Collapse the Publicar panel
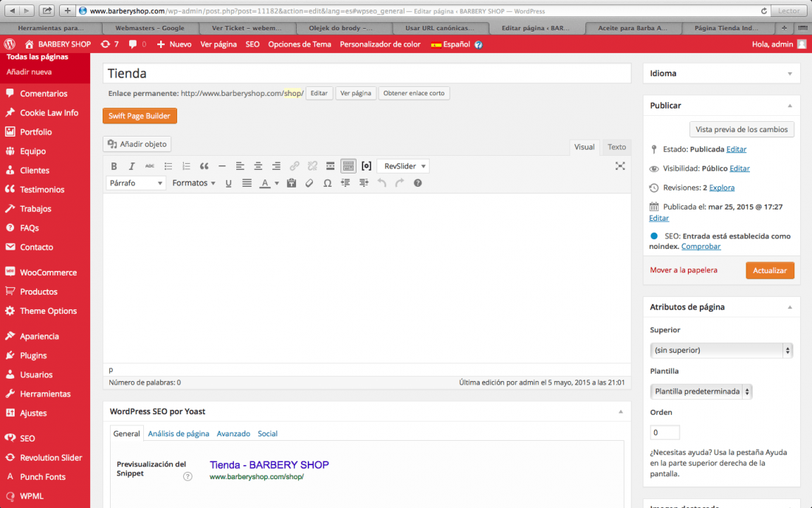The height and width of the screenshot is (508, 812). point(790,106)
